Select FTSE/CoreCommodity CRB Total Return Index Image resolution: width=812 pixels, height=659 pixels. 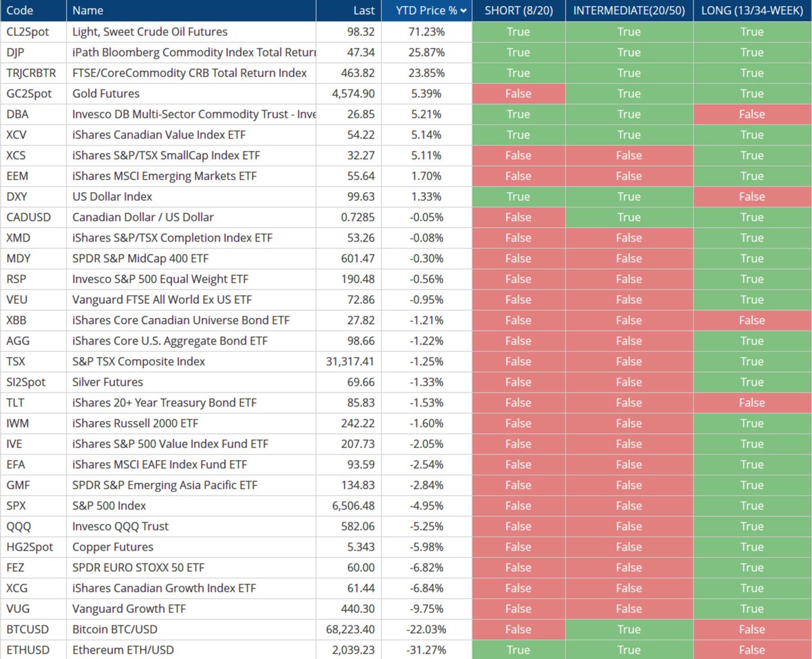point(189,73)
